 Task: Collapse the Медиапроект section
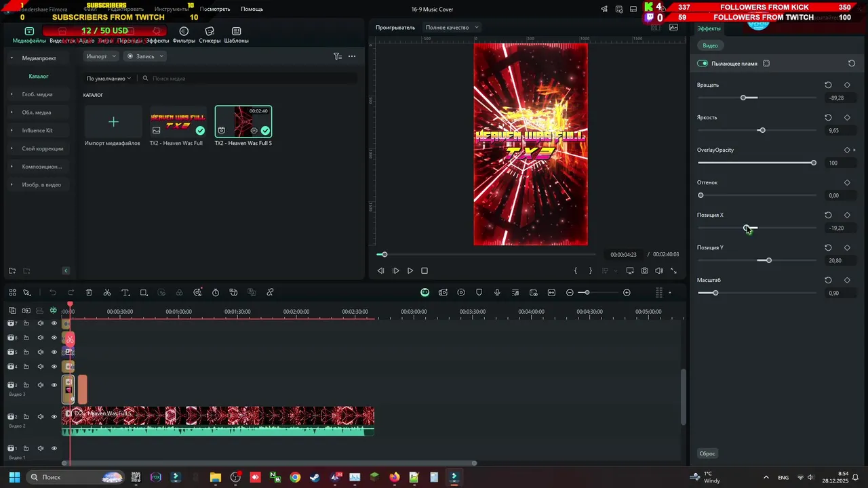coord(12,58)
